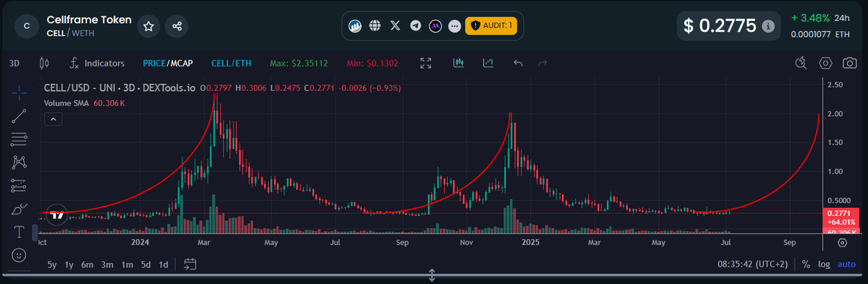Toggle the candlestick trades overlay icon
The height and width of the screenshot is (284, 868).
pos(458,63)
